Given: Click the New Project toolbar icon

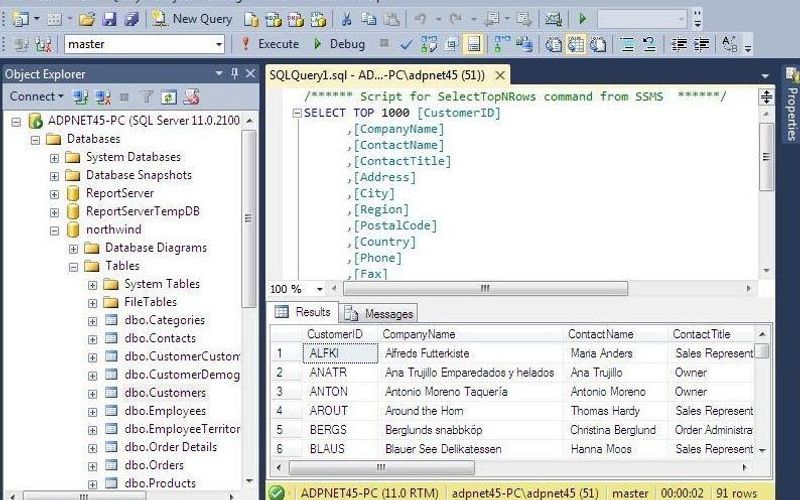Looking at the screenshot, I should pyautogui.click(x=20, y=19).
